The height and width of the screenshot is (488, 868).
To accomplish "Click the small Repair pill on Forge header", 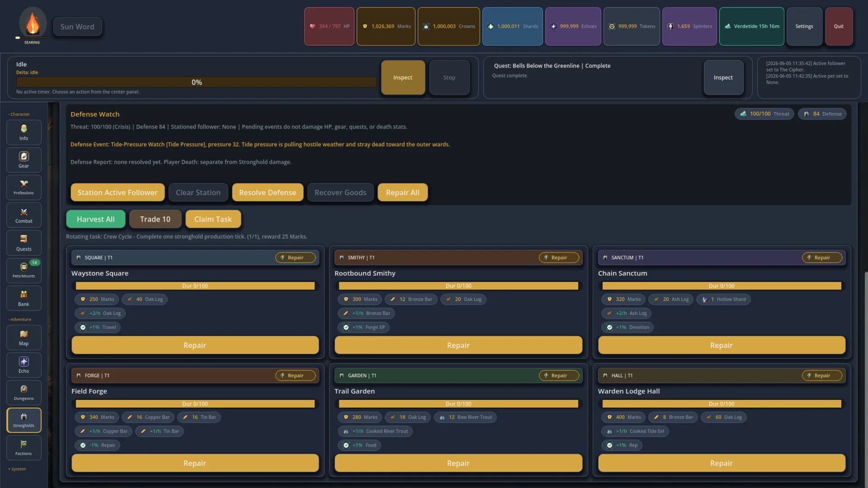I will click(x=296, y=375).
